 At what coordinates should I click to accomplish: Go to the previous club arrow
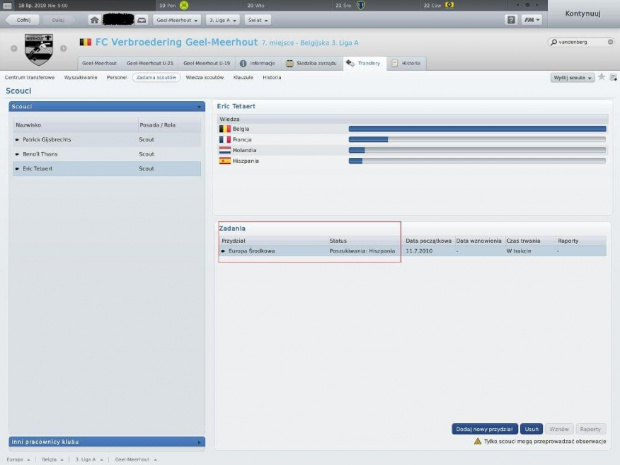[x=14, y=48]
